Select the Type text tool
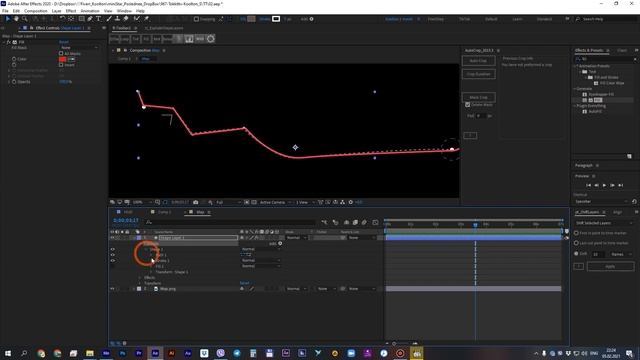This screenshot has width=640, height=360. click(x=99, y=19)
